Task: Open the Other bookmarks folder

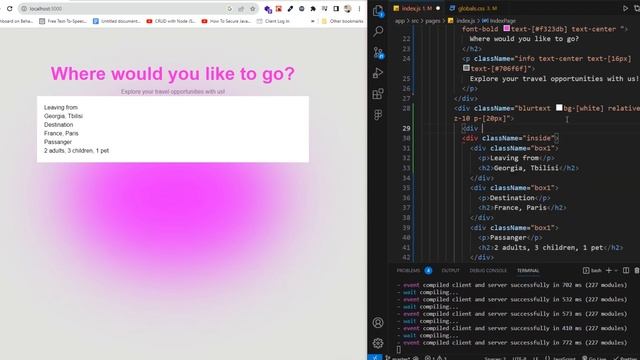Action: pos(342,21)
